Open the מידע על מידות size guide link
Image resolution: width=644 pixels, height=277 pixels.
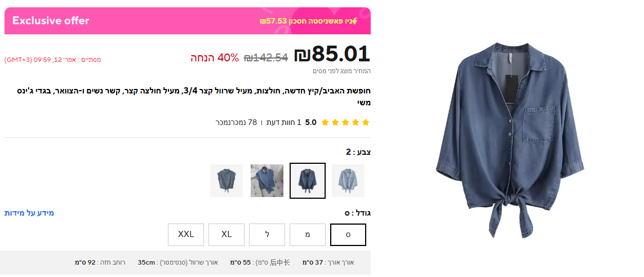(x=29, y=213)
